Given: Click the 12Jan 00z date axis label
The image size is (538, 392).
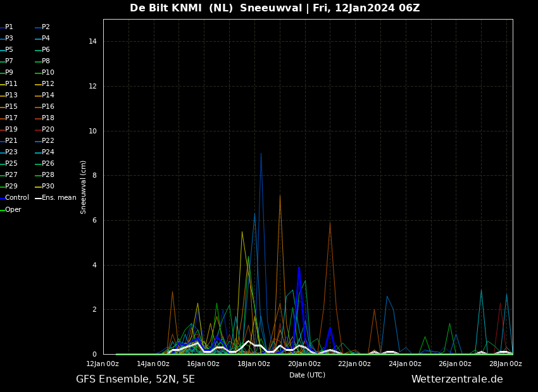Looking at the screenshot, I should click(x=103, y=364).
